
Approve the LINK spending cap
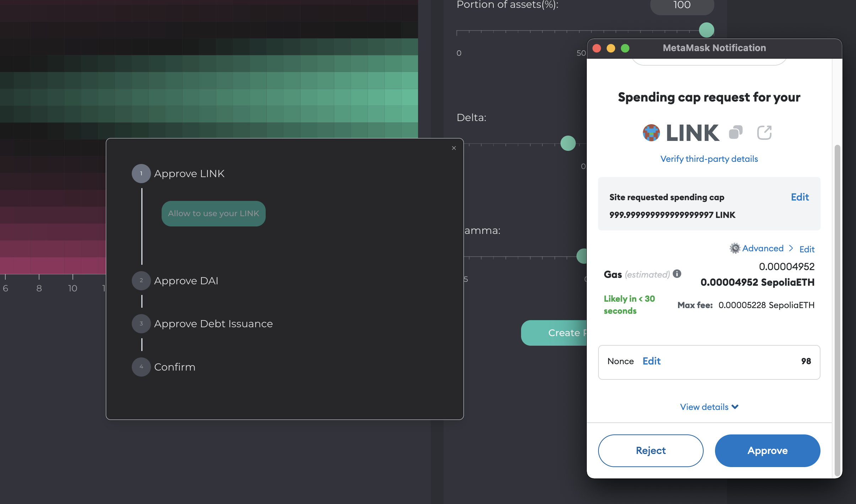pyautogui.click(x=767, y=450)
